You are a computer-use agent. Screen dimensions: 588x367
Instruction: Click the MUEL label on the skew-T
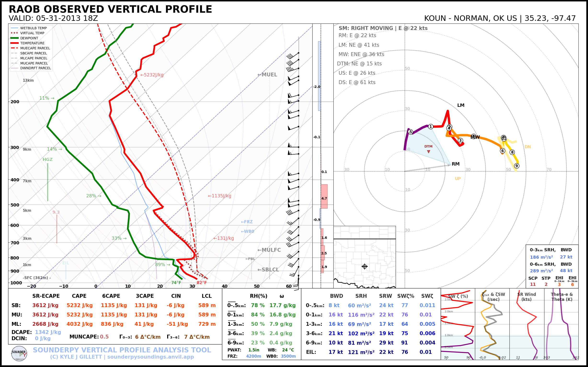[x=267, y=75]
